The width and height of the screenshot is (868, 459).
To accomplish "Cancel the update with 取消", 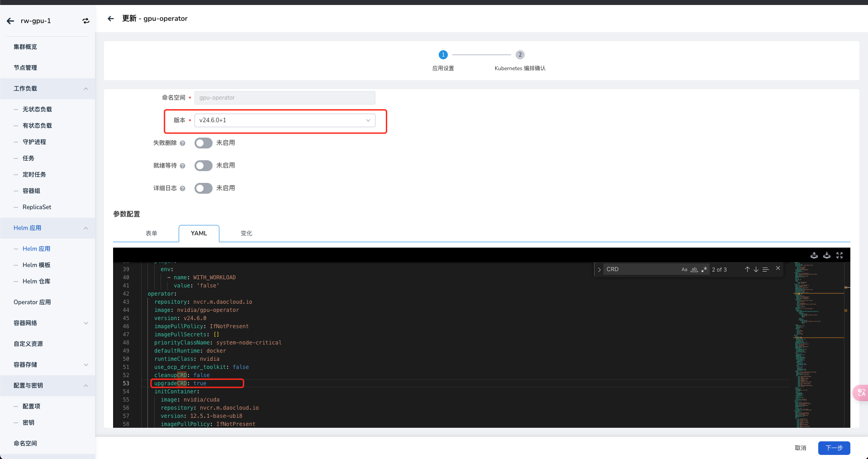I will (800, 448).
